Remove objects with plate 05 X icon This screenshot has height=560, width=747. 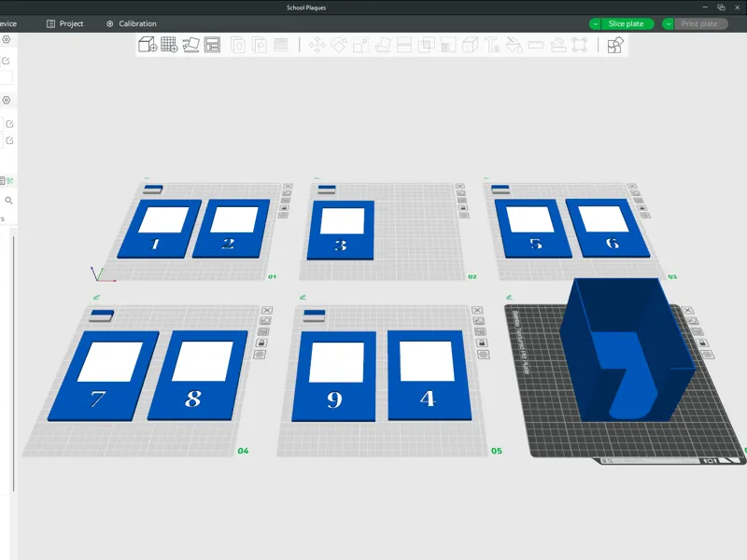point(477,310)
